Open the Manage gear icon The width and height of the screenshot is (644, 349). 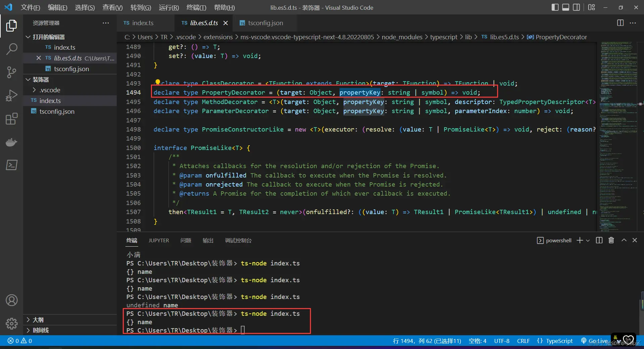click(11, 323)
